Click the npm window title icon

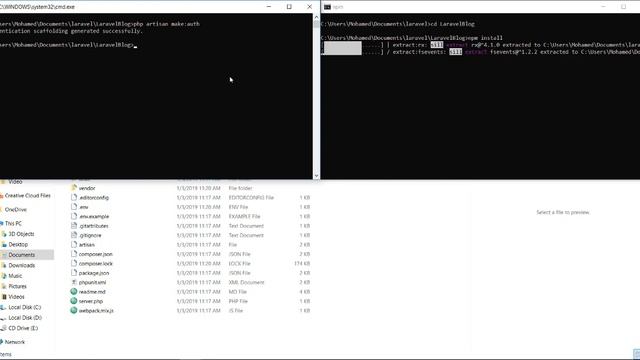pos(327,7)
